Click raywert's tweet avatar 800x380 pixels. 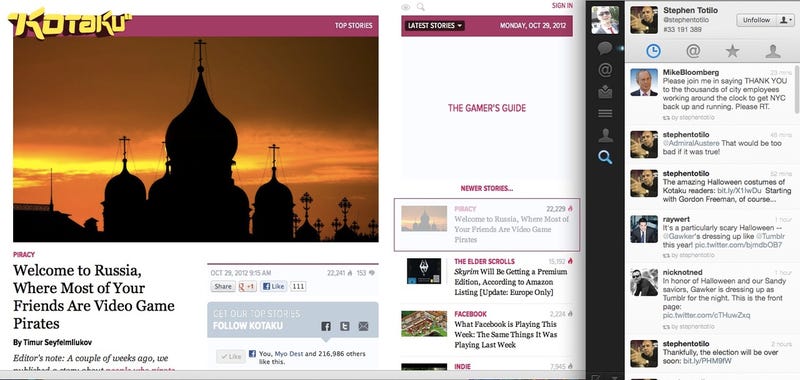pos(644,229)
